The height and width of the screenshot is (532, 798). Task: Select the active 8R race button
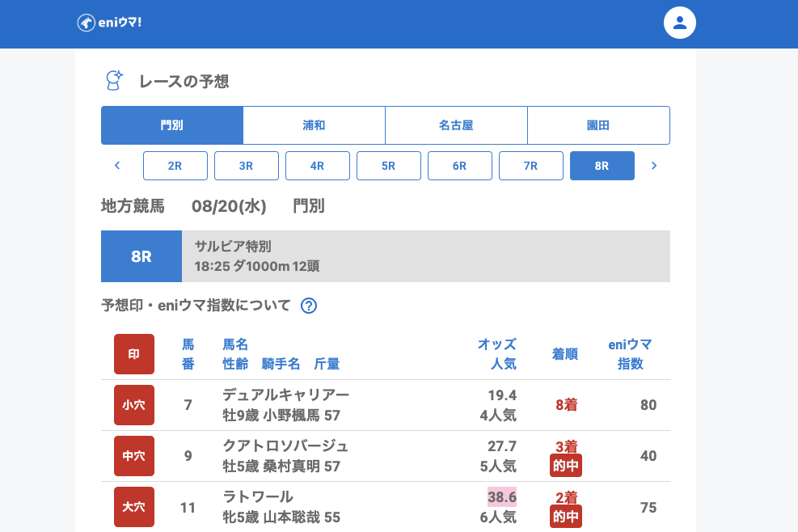[602, 166]
